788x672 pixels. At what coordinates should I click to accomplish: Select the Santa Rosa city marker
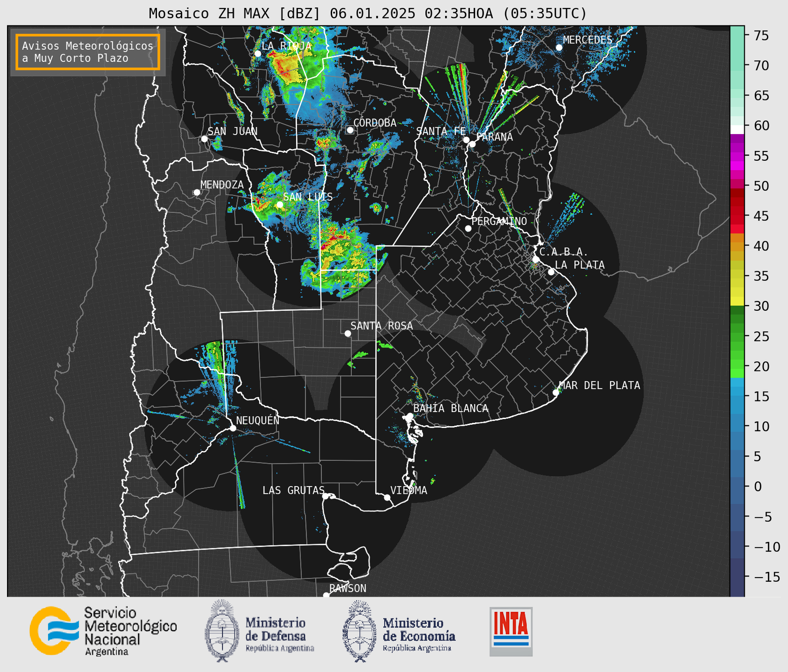pos(348,333)
